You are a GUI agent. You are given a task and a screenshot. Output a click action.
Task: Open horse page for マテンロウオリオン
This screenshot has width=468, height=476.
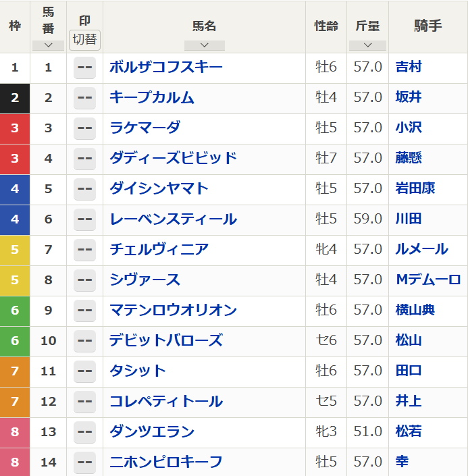point(173,310)
